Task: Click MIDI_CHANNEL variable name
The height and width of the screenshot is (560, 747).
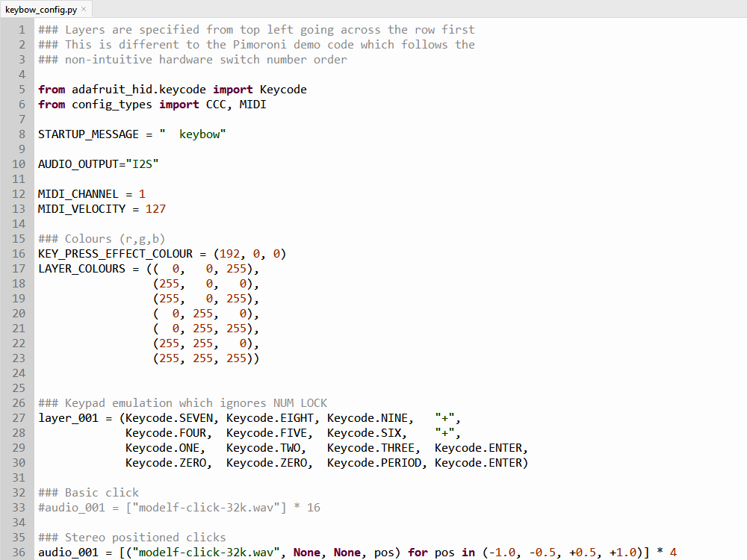Action: [78, 194]
